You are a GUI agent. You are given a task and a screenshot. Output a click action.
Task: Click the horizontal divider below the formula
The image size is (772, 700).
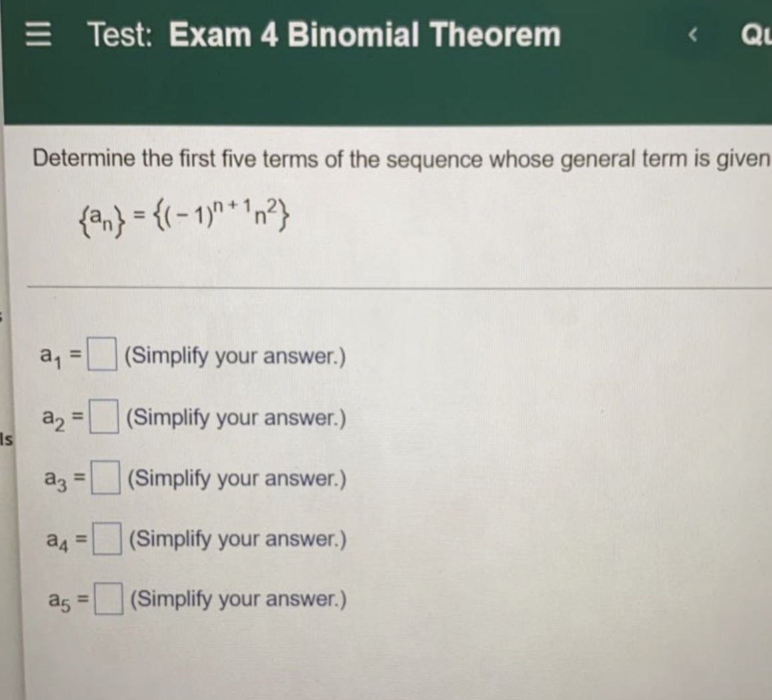pyautogui.click(x=386, y=286)
